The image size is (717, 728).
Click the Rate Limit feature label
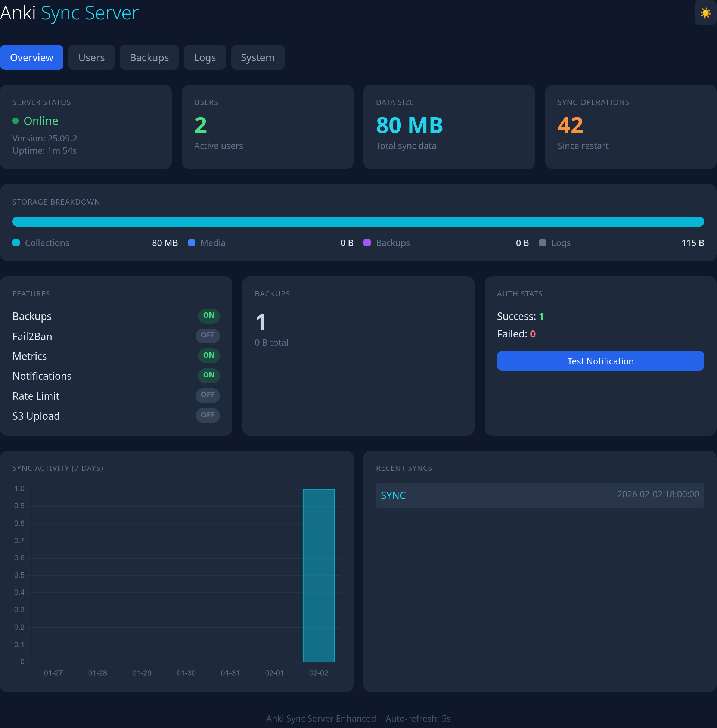(x=36, y=396)
